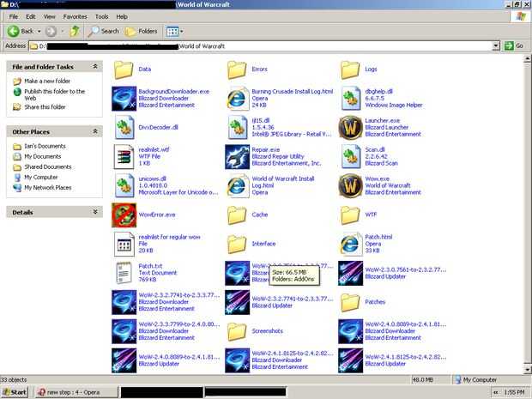Select the unicows.dll file icon

click(x=124, y=185)
